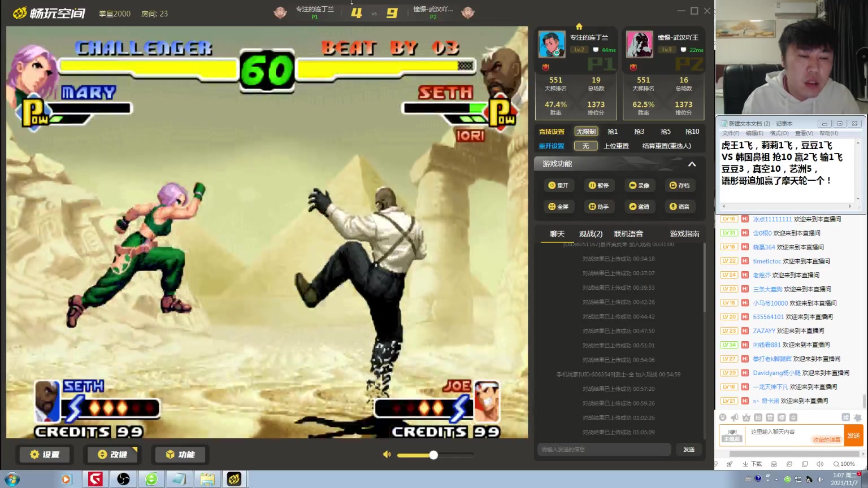Open 联机语音 online voice tab
This screenshot has height=488, width=868.
[x=628, y=234]
